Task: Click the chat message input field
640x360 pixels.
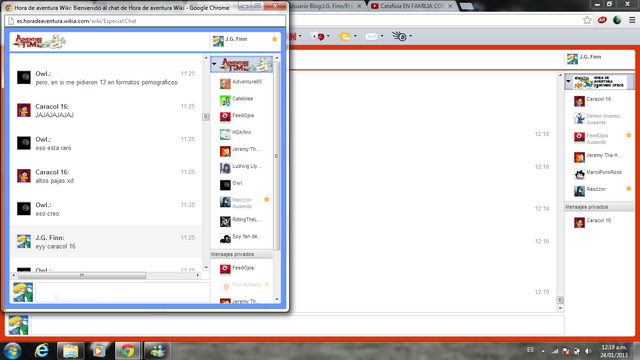Action: [122, 292]
